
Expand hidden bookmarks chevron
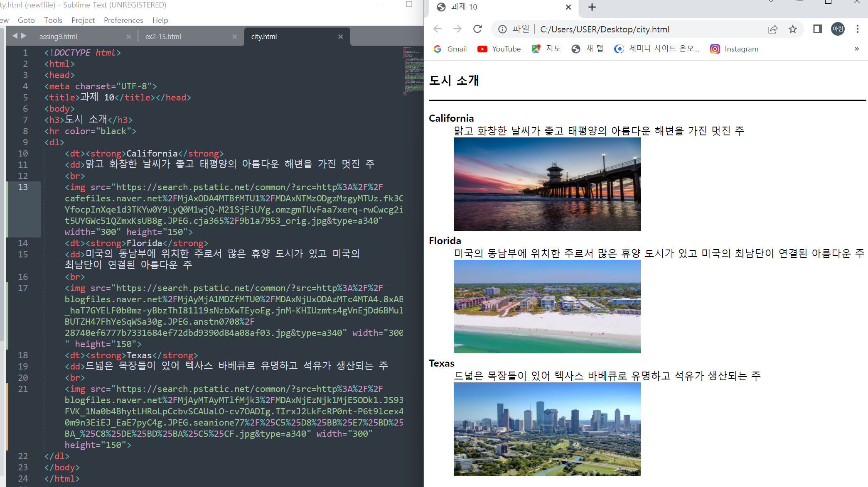tap(856, 49)
